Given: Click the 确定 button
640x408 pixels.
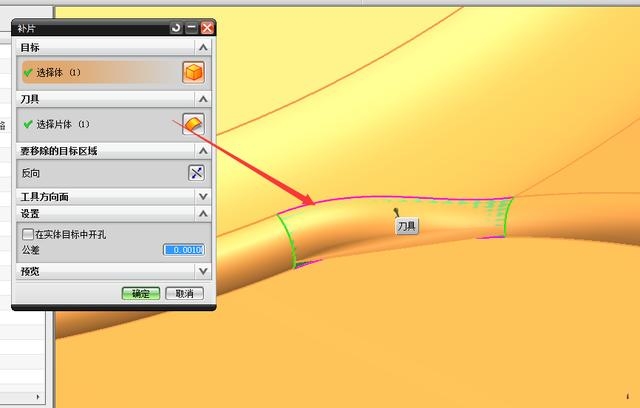Looking at the screenshot, I should [141, 293].
